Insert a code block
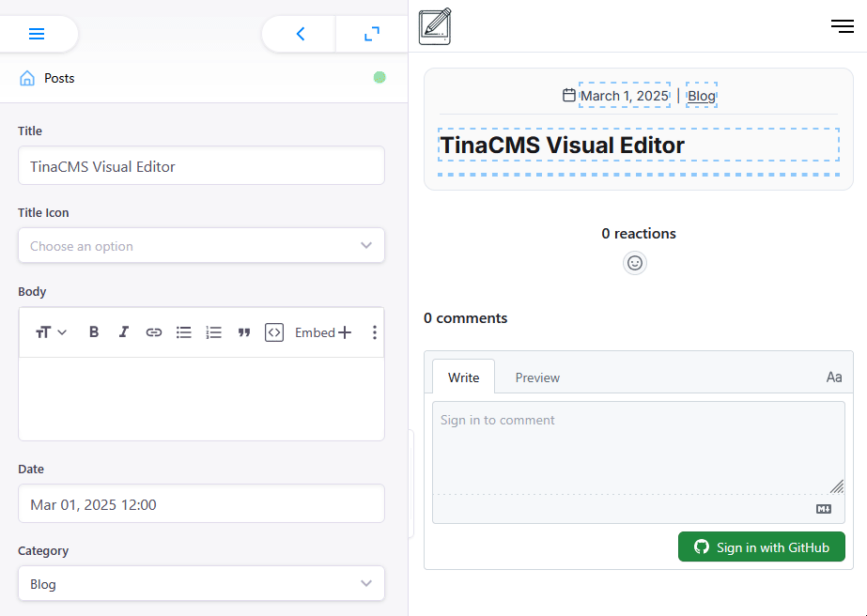 point(274,332)
